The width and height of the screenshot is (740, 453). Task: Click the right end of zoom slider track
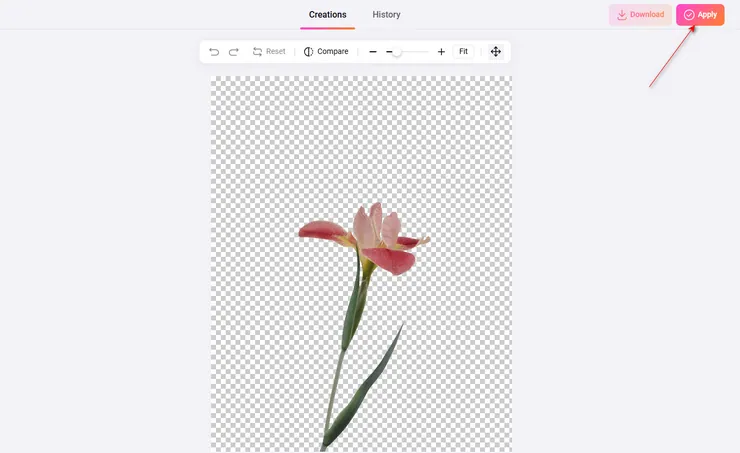coord(426,52)
